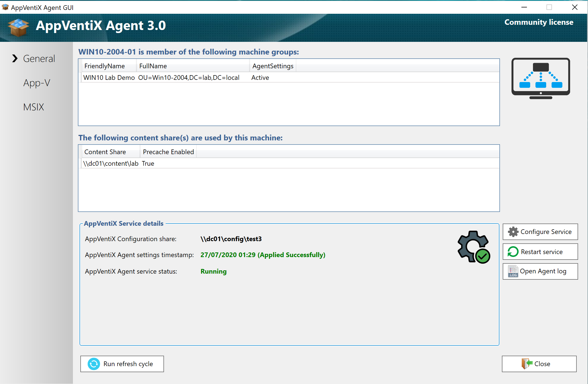Switch to the App-V section
The height and width of the screenshot is (384, 588).
(37, 83)
